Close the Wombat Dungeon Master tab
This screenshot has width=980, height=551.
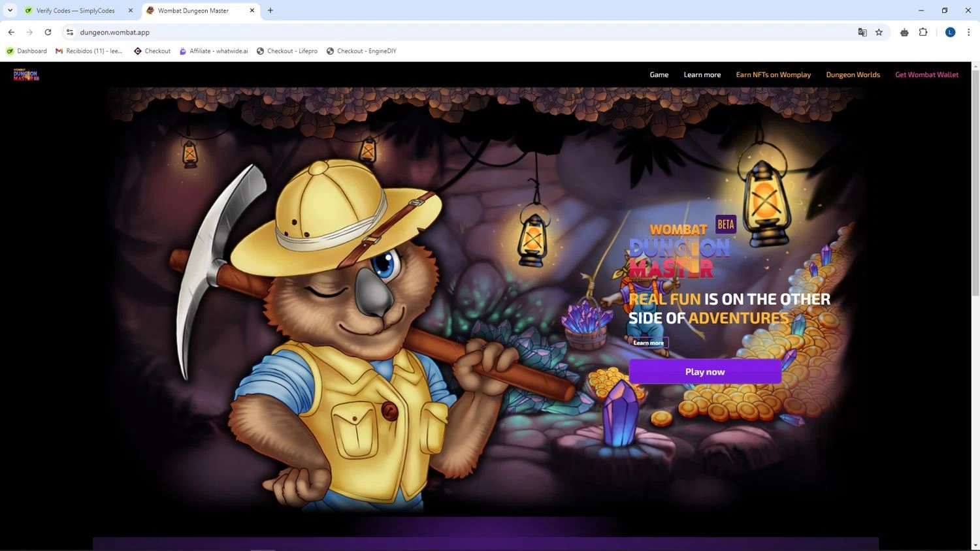coord(252,10)
